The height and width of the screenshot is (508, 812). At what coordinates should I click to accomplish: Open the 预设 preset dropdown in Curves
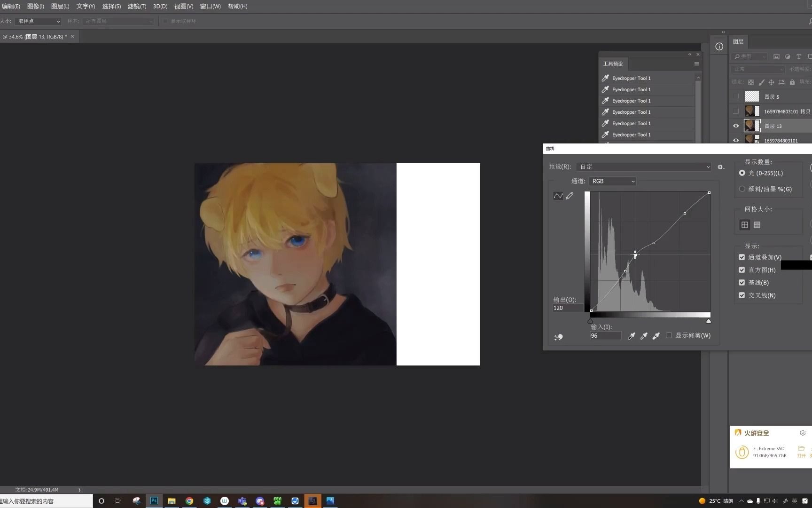click(644, 167)
